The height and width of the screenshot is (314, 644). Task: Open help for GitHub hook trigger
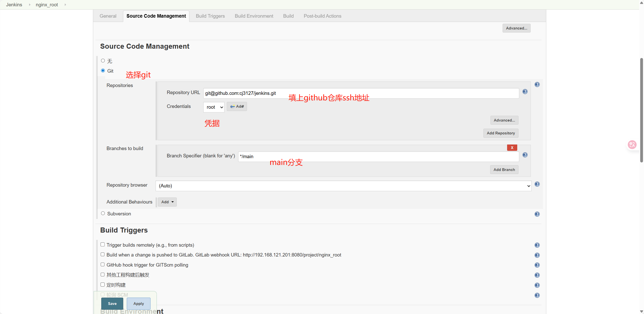click(x=537, y=265)
